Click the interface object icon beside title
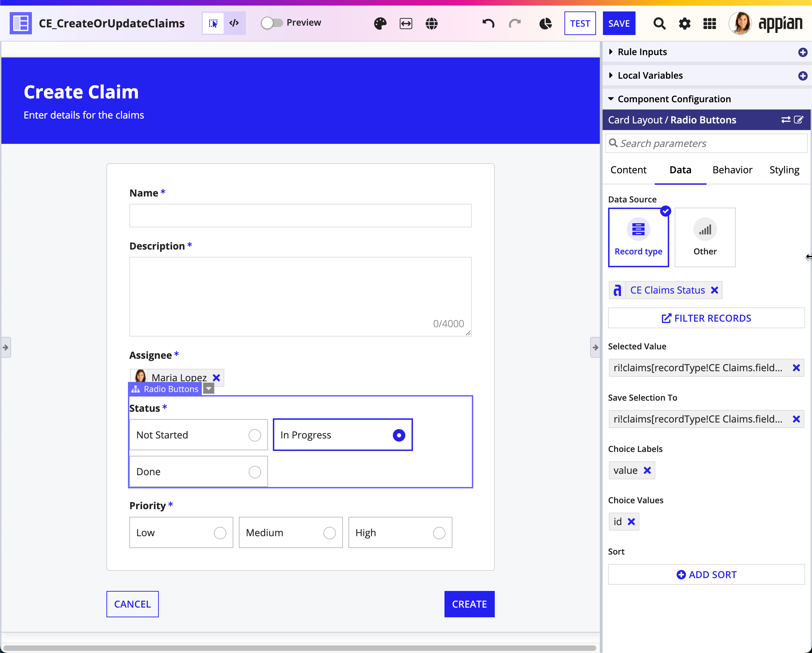Image resolution: width=812 pixels, height=653 pixels. coord(21,23)
